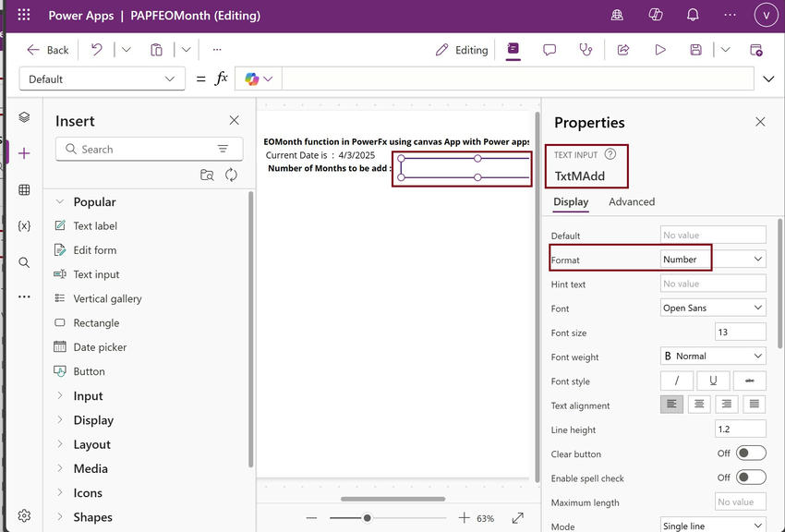Open the user account avatar
785x532 pixels.
[766, 15]
